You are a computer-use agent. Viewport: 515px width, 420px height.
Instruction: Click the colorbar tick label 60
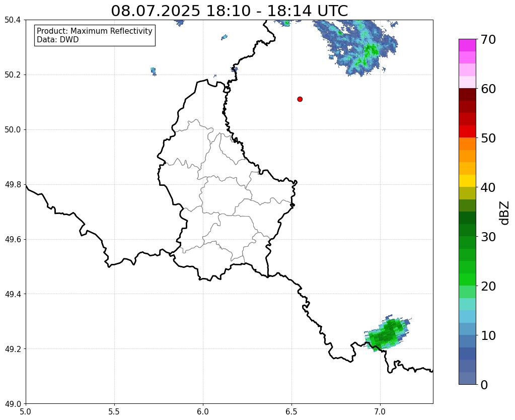pos(488,89)
